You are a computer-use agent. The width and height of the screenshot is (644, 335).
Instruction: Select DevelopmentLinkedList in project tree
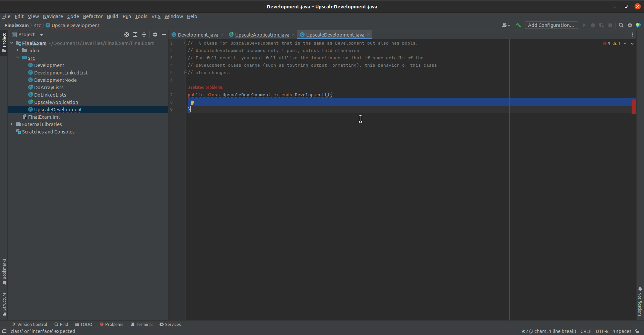click(61, 72)
